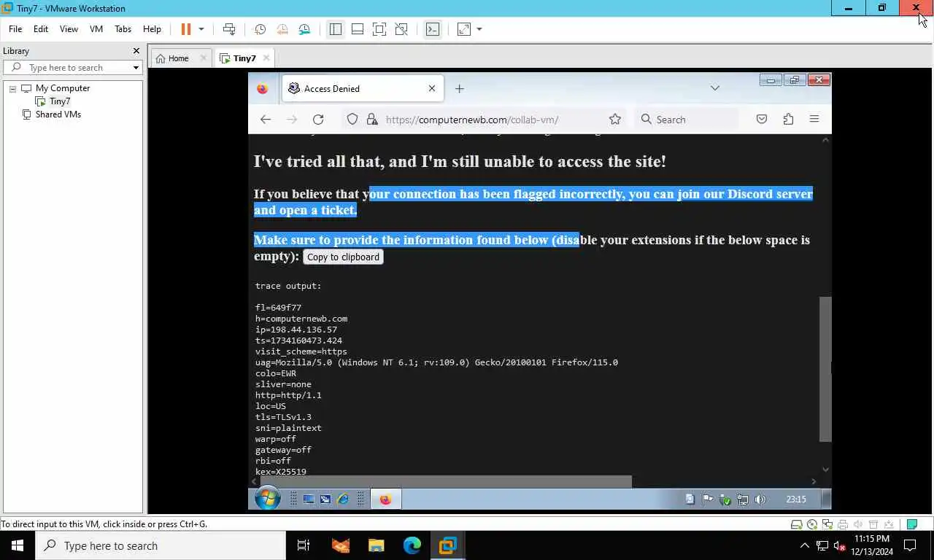This screenshot has height=560, width=934.
Task: Close the Home tab
Action: pos(202,58)
